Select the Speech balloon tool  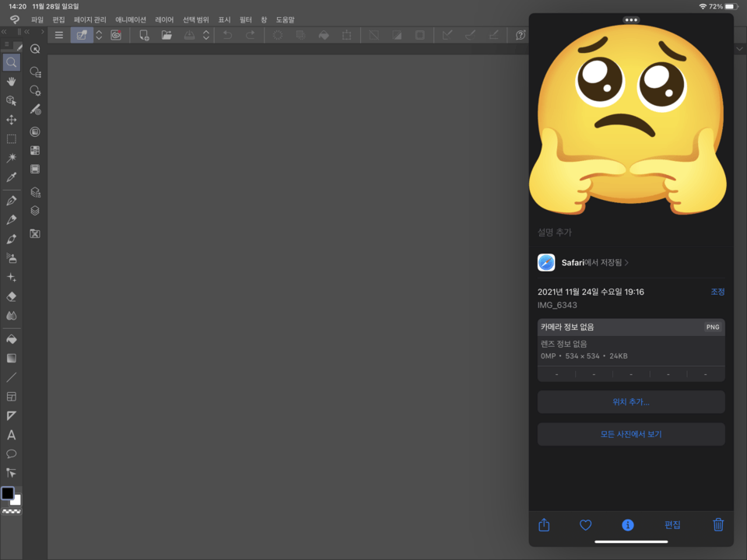(11, 453)
